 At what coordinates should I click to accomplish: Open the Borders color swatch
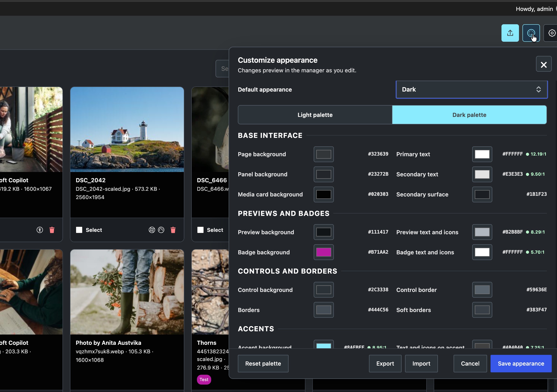point(324,310)
